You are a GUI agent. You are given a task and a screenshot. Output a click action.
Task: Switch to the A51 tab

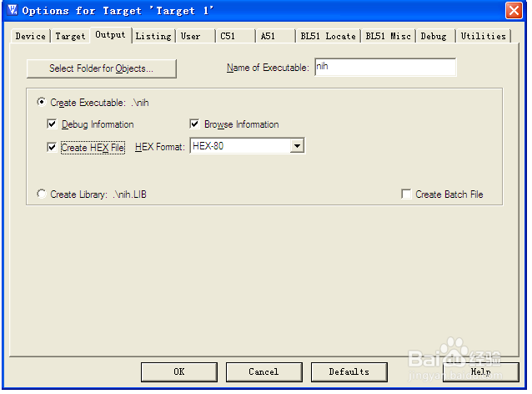[275, 36]
